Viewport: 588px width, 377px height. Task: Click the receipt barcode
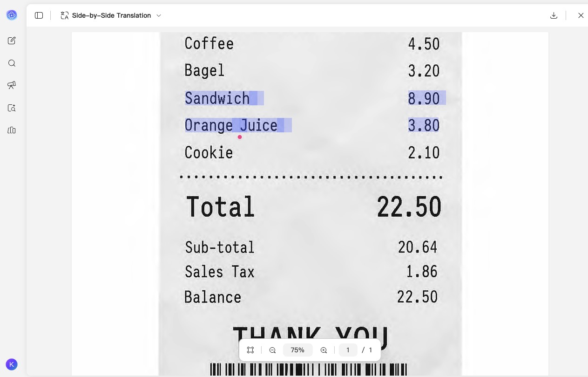click(x=309, y=370)
